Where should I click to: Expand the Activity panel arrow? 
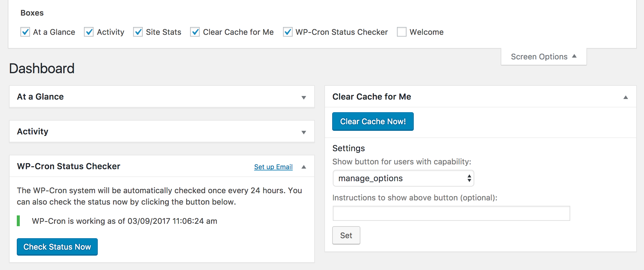(x=303, y=132)
